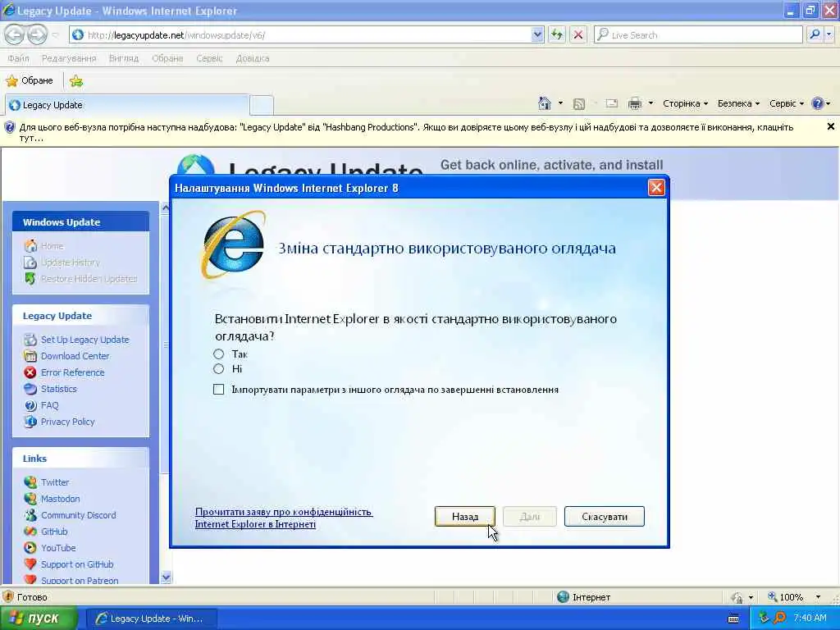Image resolution: width=840 pixels, height=630 pixels.
Task: Open the Internet Explorer privacy statement link
Action: pos(283,518)
